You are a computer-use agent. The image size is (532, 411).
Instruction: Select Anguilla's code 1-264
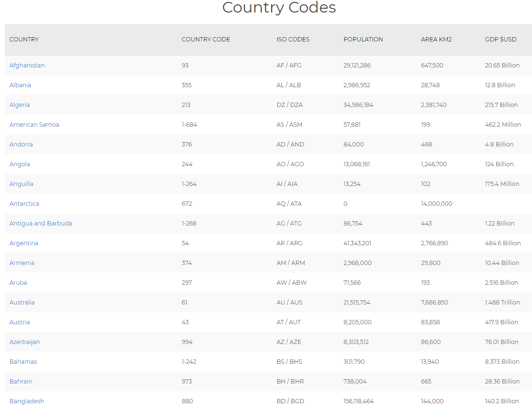189,184
